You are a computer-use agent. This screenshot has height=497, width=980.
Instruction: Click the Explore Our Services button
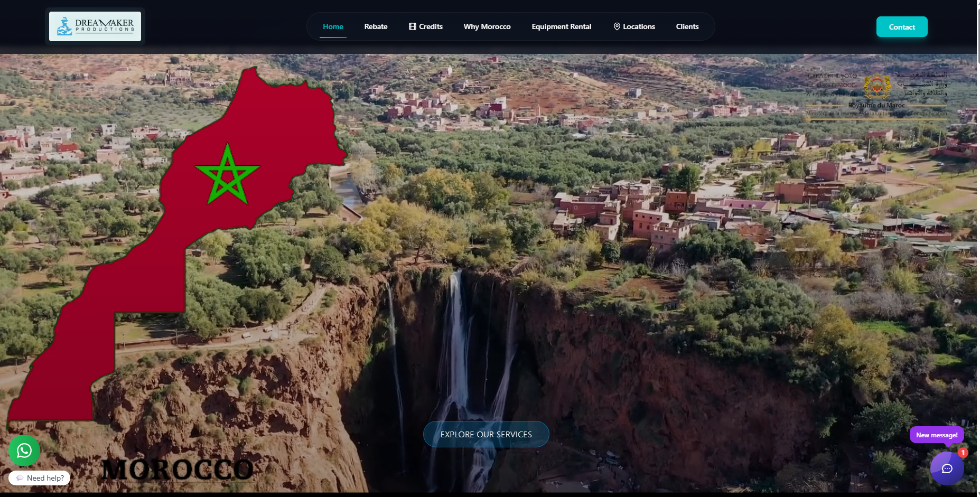click(x=486, y=434)
